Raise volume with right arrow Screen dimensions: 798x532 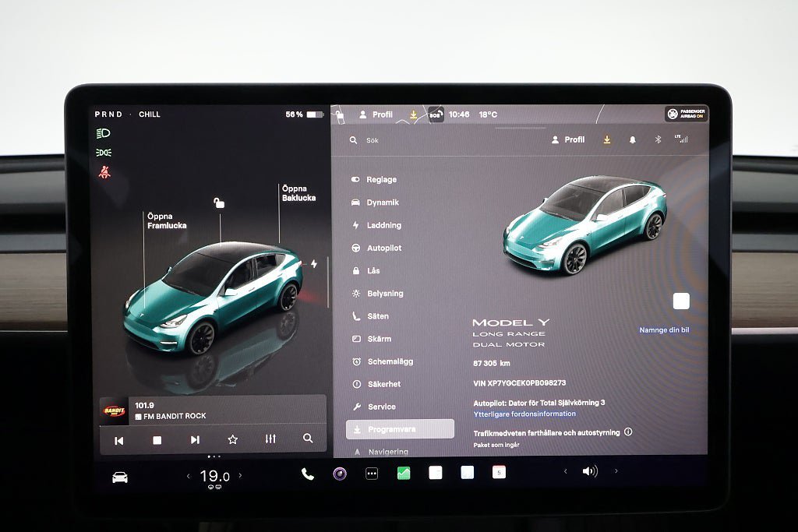(x=616, y=471)
